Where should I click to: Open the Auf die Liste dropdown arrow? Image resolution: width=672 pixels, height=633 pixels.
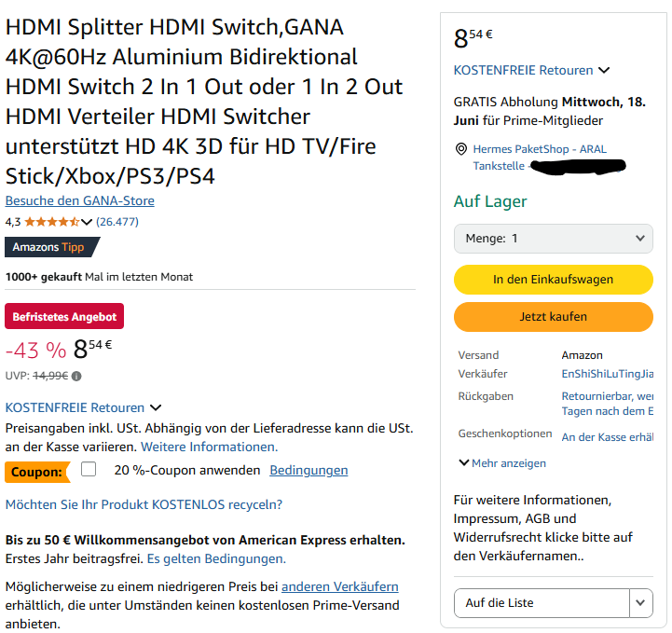[641, 603]
